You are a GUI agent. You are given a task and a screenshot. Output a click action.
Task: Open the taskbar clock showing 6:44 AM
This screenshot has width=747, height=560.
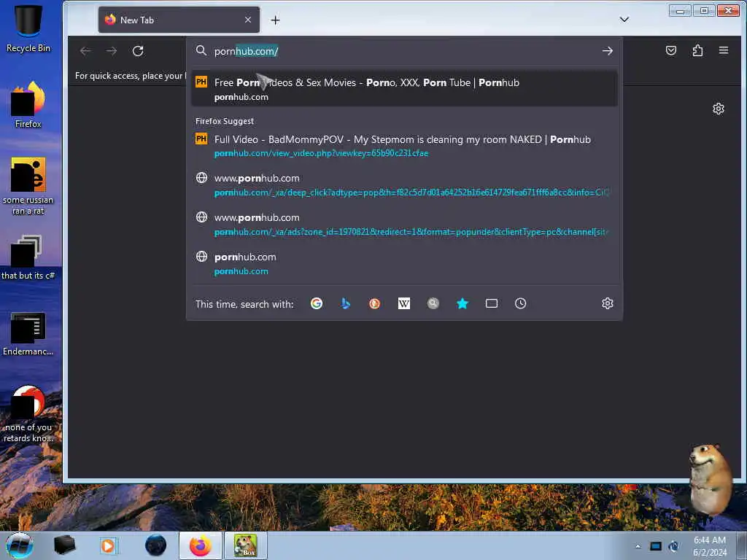(710, 546)
